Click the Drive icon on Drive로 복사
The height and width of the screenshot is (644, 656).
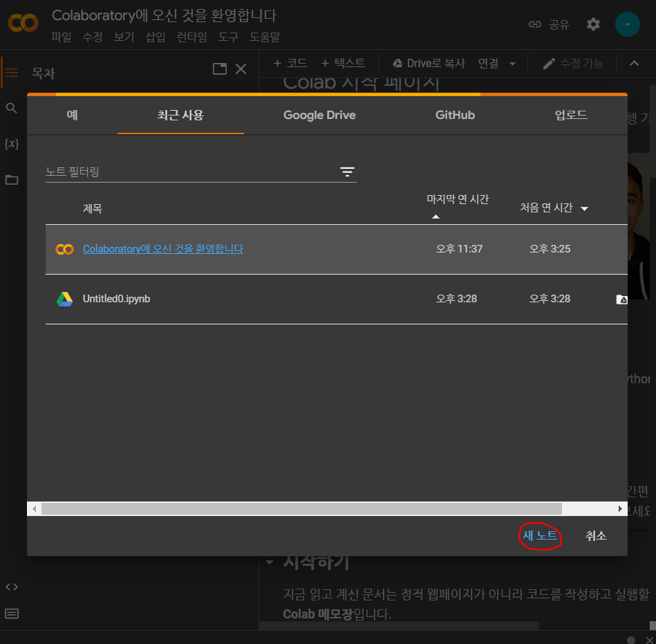tap(397, 63)
